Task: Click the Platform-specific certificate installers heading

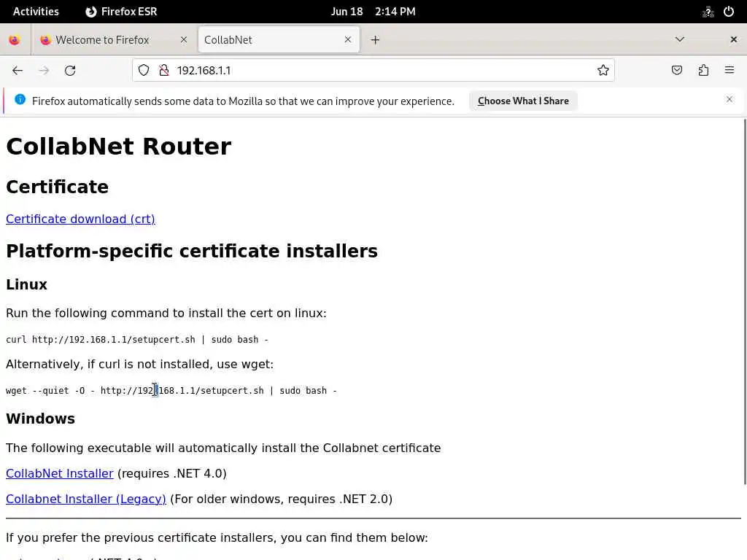Action: coord(192,251)
